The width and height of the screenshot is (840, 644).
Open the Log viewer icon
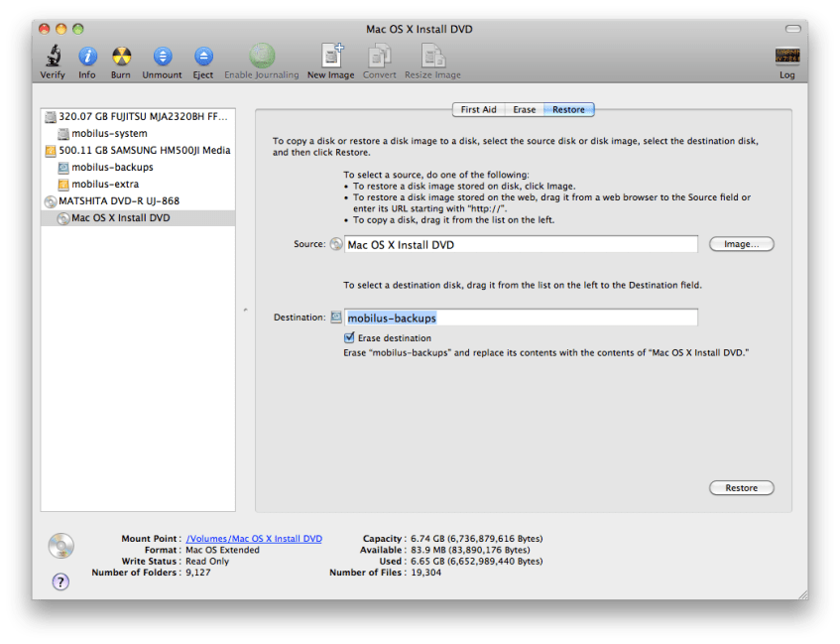(x=786, y=58)
